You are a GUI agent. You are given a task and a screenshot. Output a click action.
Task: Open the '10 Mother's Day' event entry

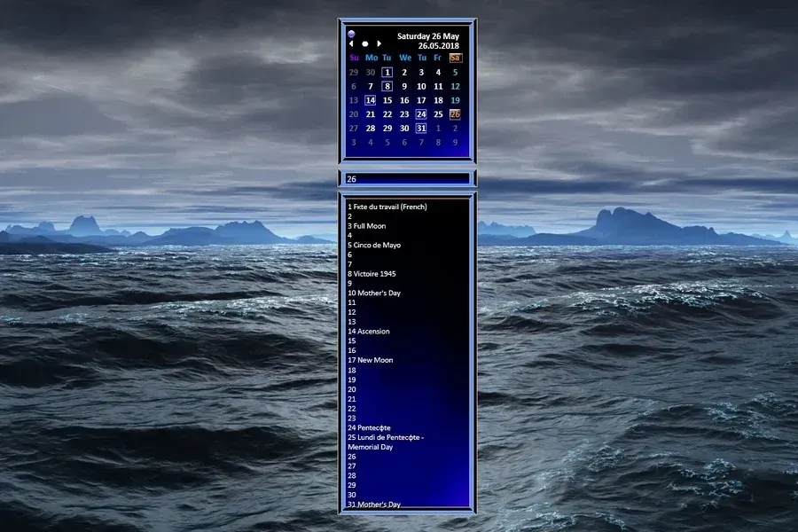coord(374,293)
